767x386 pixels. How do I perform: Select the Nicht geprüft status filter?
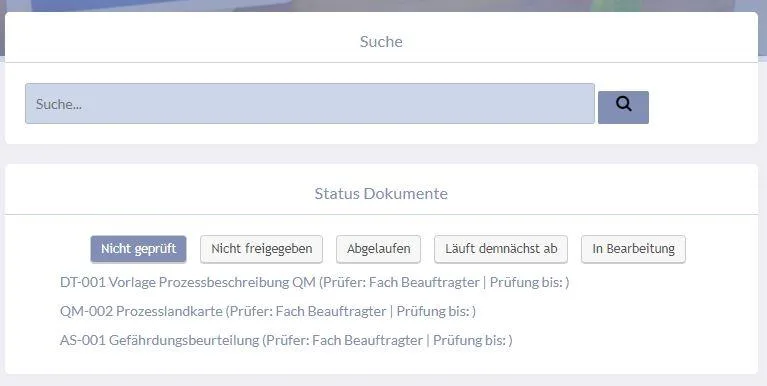click(x=138, y=249)
